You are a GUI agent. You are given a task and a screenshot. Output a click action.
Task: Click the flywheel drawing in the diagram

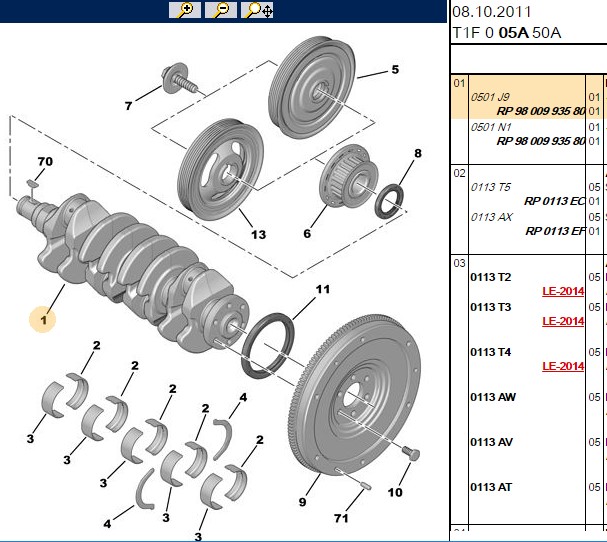(354, 393)
